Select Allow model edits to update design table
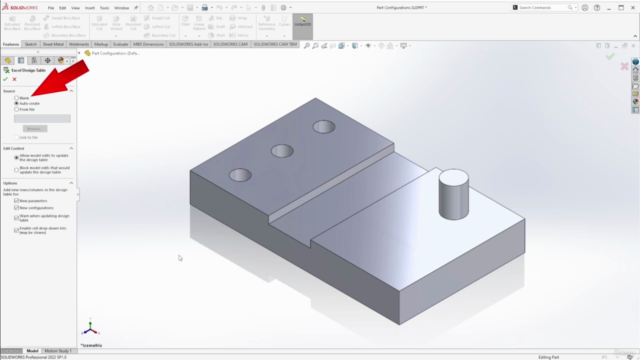This screenshot has width=640, height=360. coord(16,158)
